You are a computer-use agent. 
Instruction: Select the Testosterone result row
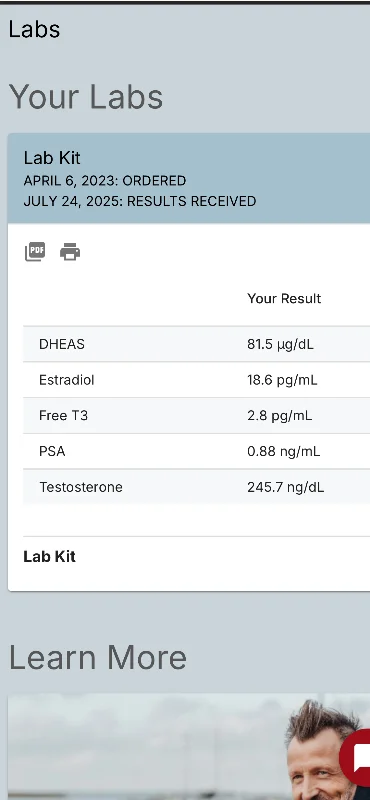(x=196, y=487)
